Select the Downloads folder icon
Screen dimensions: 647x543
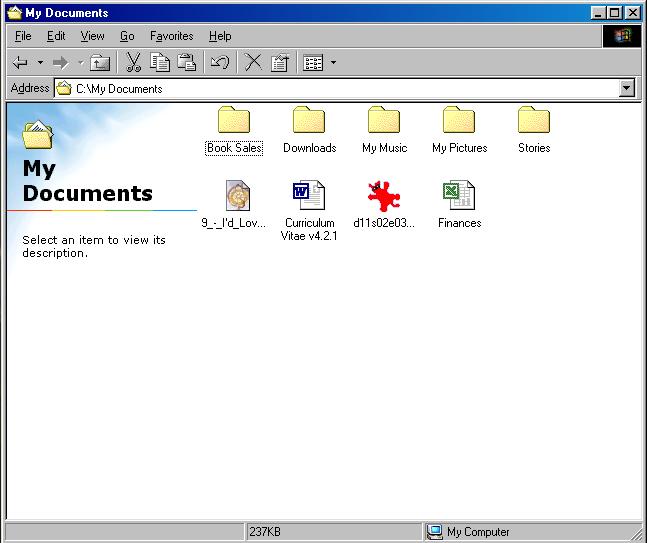click(309, 120)
